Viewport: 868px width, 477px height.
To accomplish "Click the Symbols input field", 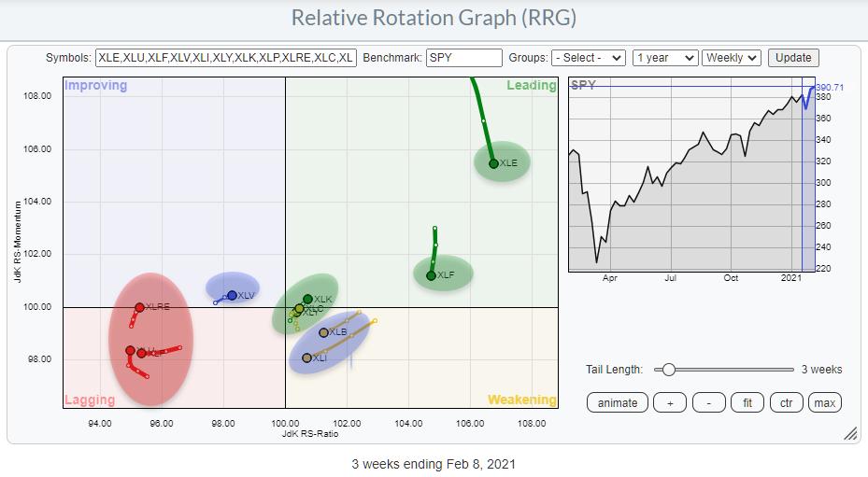I will point(226,58).
